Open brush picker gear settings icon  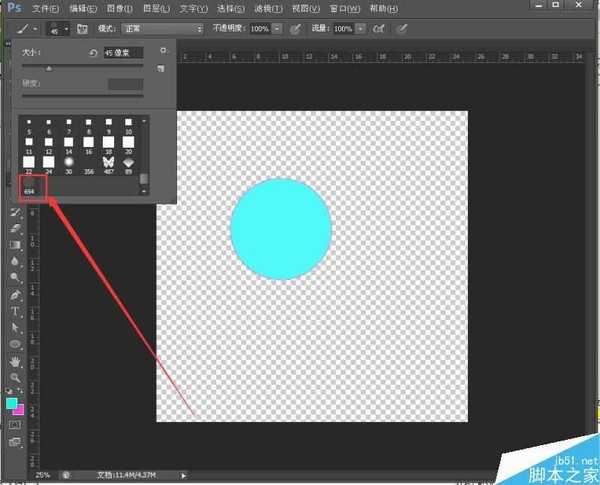tap(163, 49)
